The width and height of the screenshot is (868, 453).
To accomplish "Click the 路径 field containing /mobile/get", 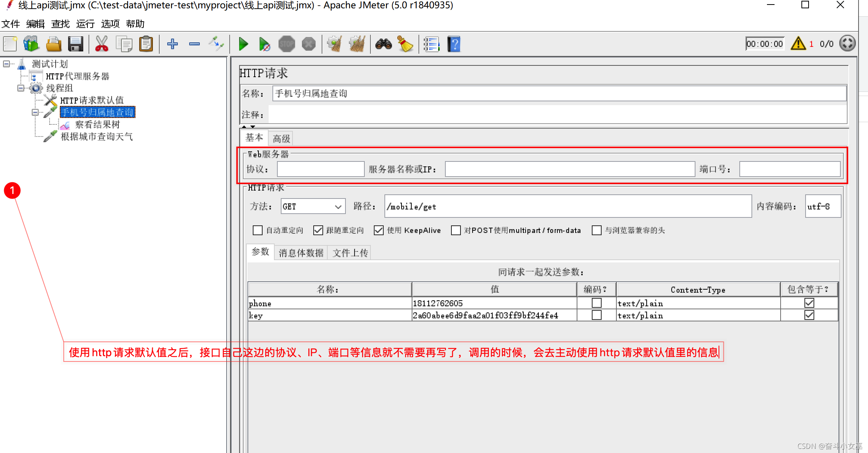I will pyautogui.click(x=568, y=206).
